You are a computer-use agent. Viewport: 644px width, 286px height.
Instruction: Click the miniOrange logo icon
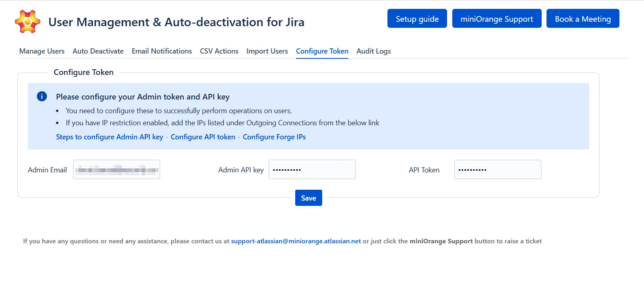click(27, 22)
